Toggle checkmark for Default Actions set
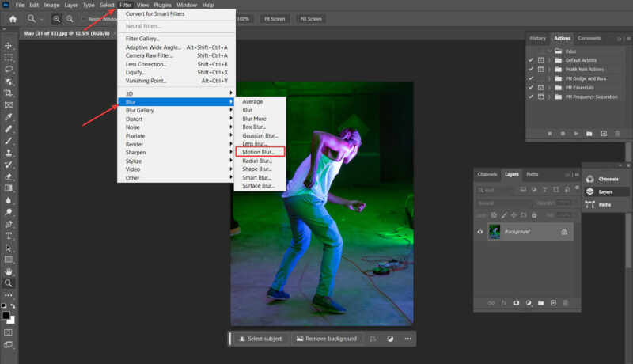This screenshot has width=633, height=364. pyautogui.click(x=531, y=60)
